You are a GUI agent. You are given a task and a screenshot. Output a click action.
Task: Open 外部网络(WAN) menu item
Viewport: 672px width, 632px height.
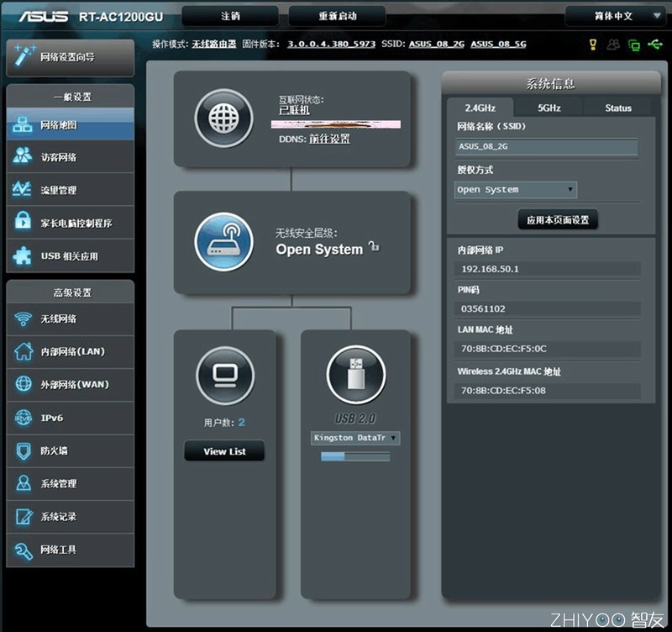pos(71,385)
